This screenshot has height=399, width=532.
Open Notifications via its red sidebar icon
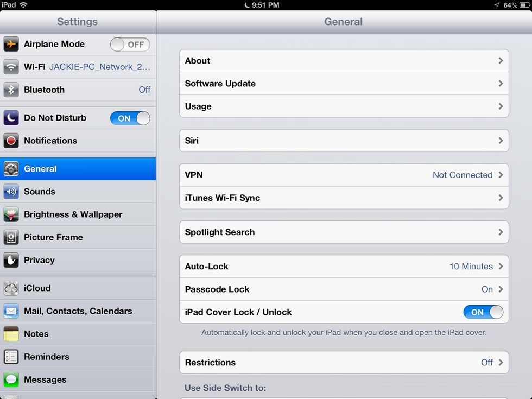click(x=11, y=141)
